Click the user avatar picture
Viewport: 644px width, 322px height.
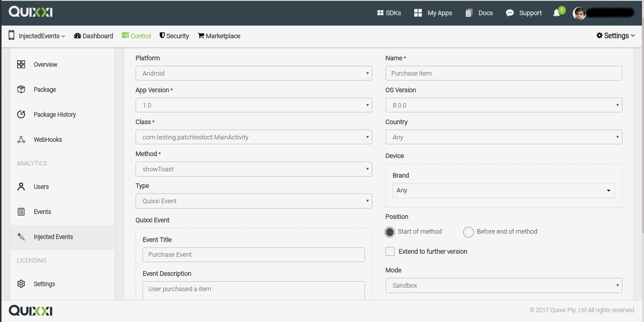[580, 13]
